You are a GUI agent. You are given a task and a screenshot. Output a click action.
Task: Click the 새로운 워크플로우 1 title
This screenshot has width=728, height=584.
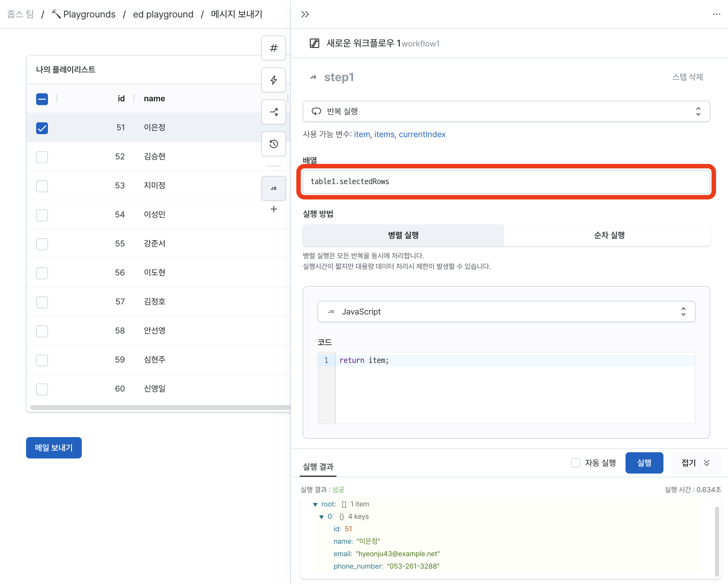pos(363,44)
